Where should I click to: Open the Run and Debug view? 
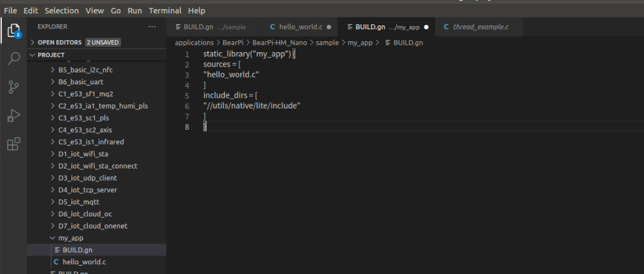[13, 115]
